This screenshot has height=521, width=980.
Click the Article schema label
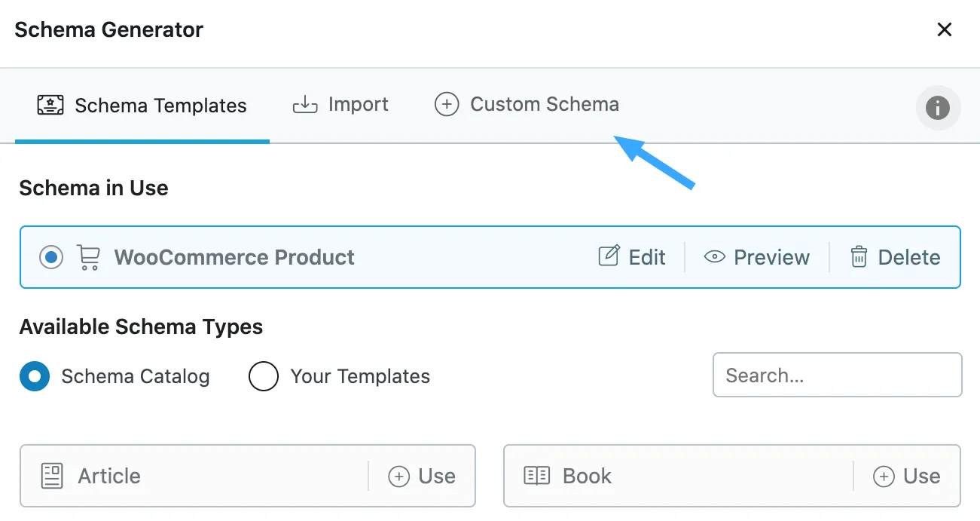click(109, 477)
